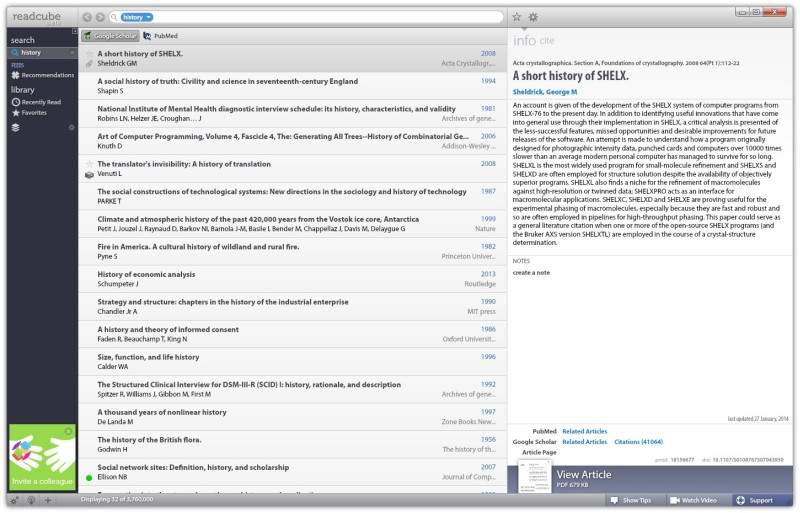The height and width of the screenshot is (513, 800).
Task: Open PubMed Related Articles link
Action: [x=584, y=431]
